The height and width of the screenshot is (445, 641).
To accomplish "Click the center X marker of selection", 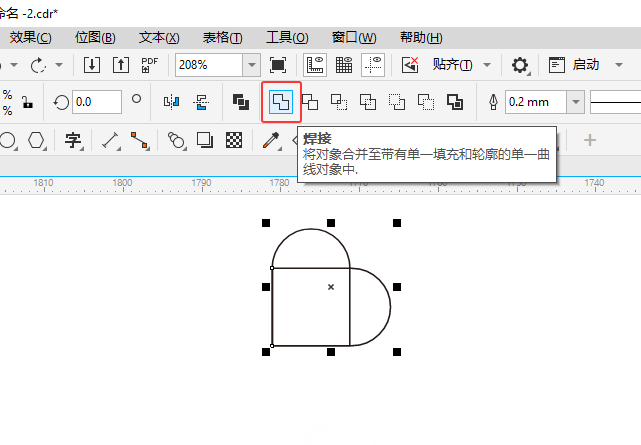I will tap(331, 287).
